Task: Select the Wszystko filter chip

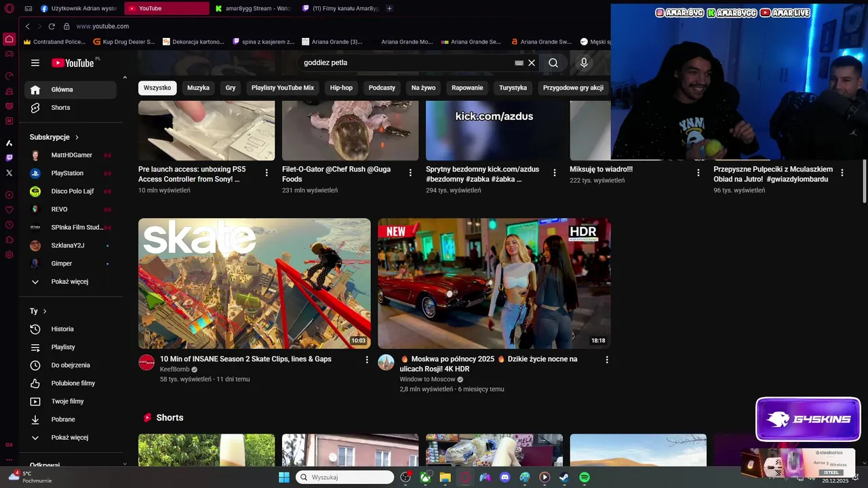Action: [157, 88]
